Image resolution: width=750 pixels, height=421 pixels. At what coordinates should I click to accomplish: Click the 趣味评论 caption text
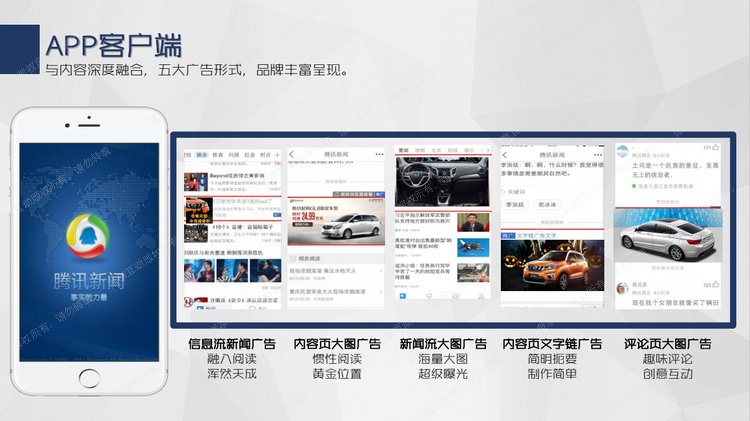[x=667, y=359]
